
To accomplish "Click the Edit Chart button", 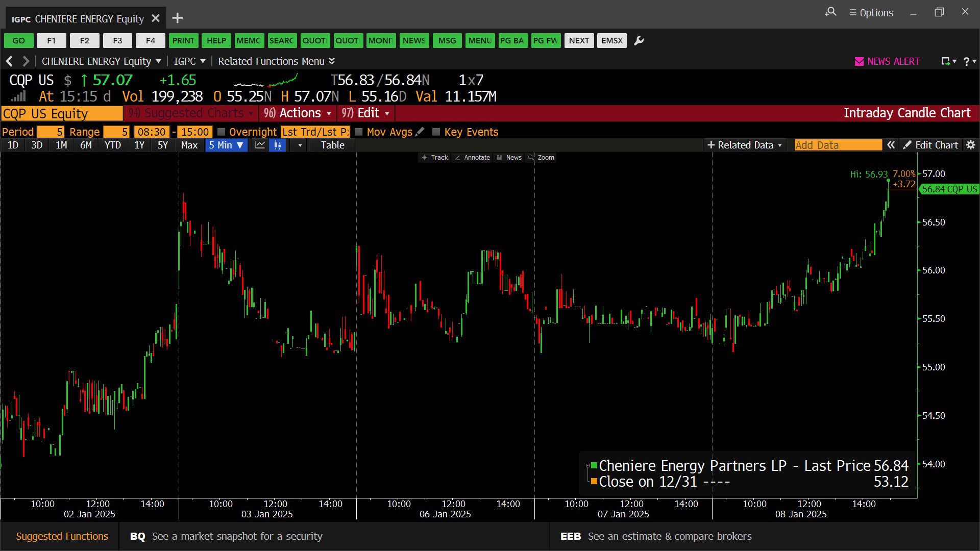I will [930, 145].
